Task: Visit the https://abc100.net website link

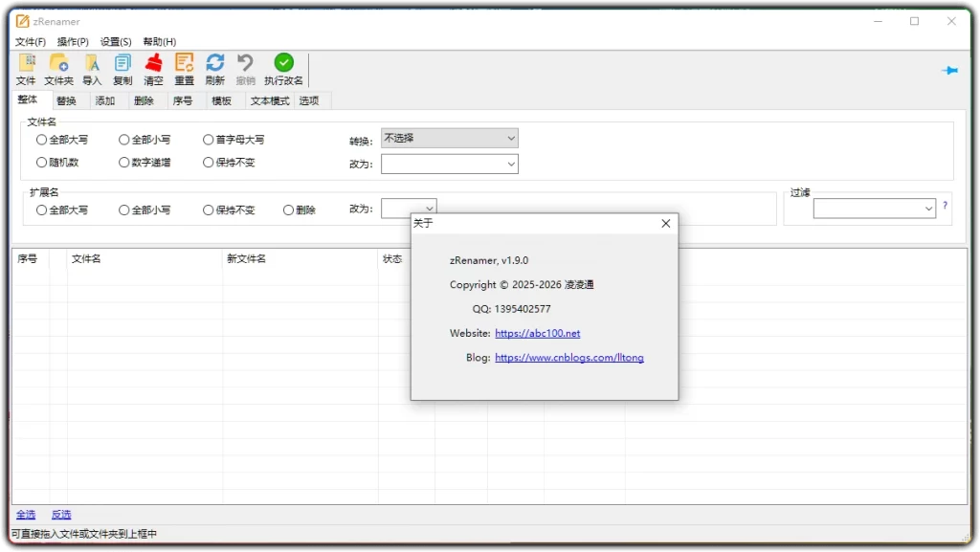Action: (x=538, y=333)
